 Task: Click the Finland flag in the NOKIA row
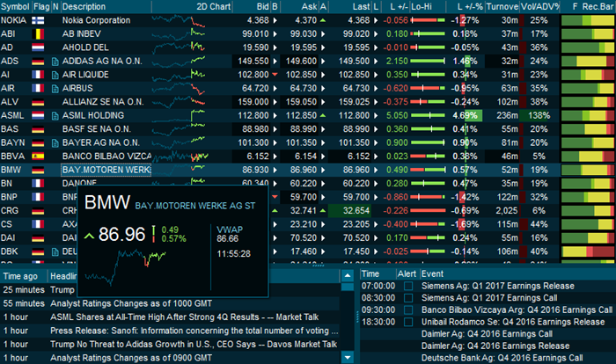(x=38, y=20)
